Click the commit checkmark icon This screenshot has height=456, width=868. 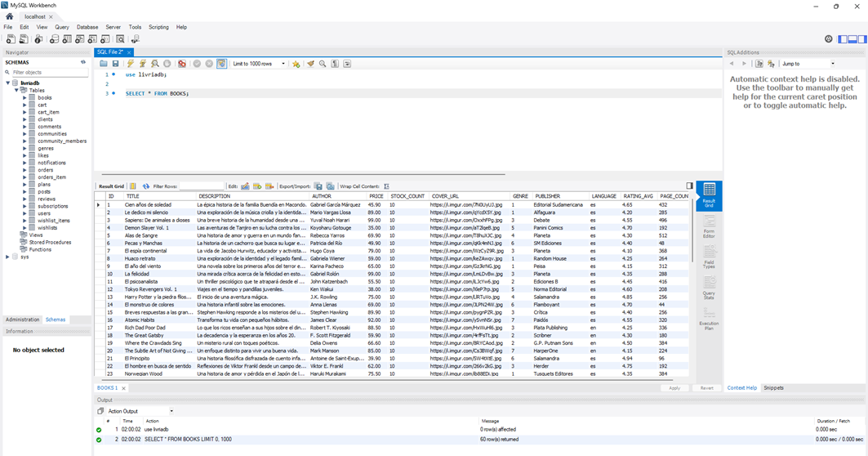point(197,64)
